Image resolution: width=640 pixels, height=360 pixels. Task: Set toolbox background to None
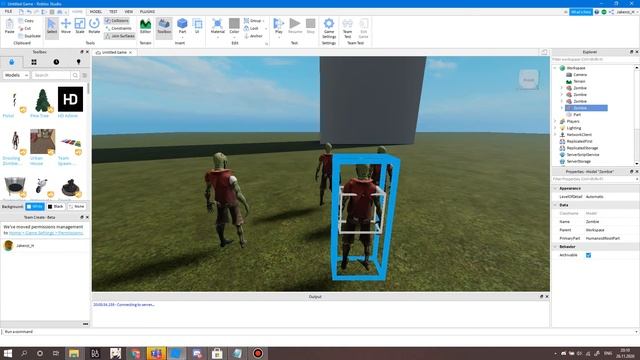76,207
